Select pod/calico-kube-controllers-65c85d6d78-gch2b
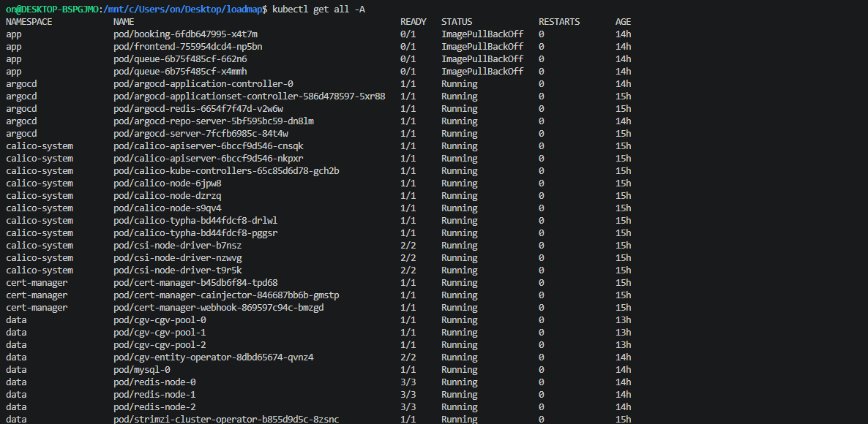Screen dimensions: 868x424 click(226, 171)
